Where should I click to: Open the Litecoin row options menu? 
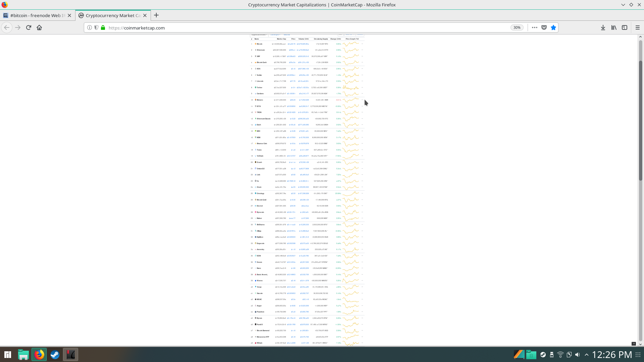tap(362, 81)
